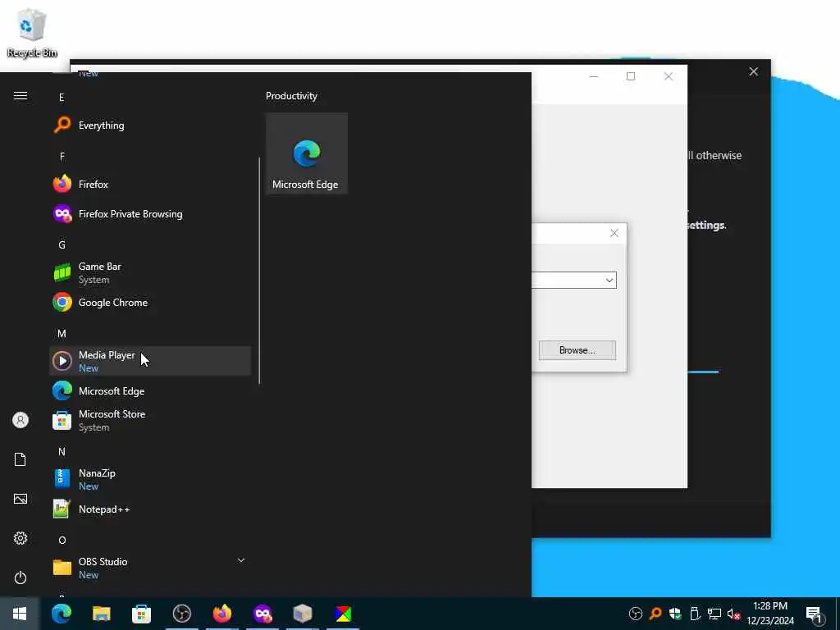Open Notepad++
Image resolution: width=840 pixels, height=630 pixels.
pyautogui.click(x=150, y=509)
